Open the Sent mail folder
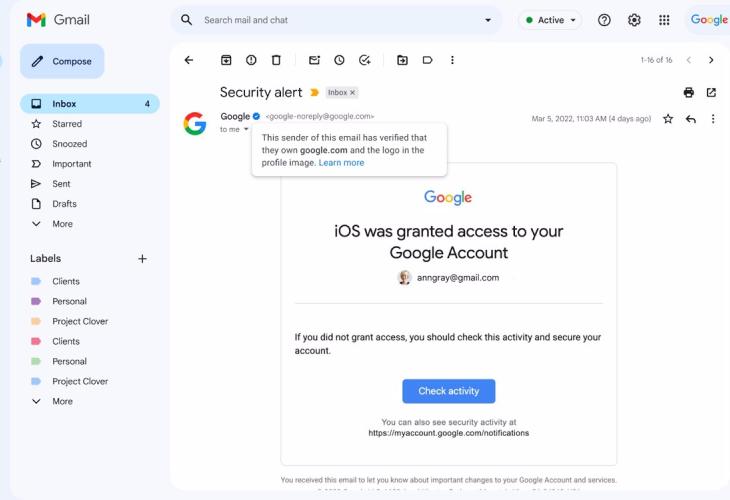The height and width of the screenshot is (500, 730). point(61,184)
